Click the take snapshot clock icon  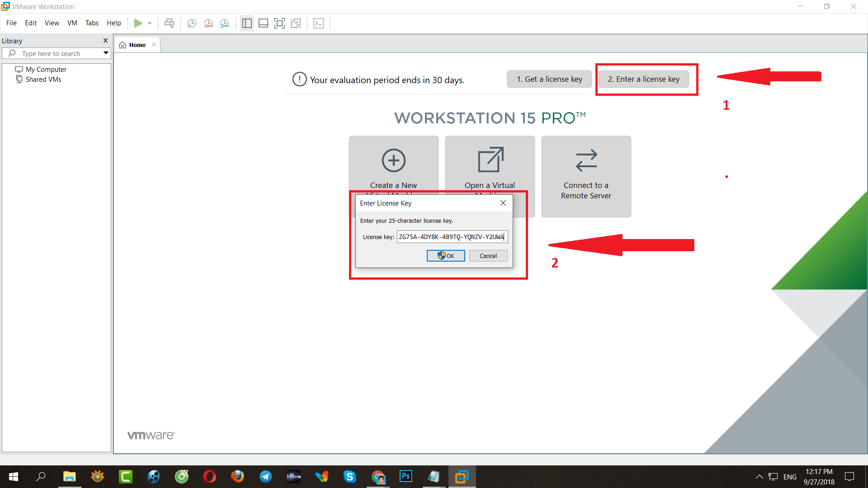(191, 23)
